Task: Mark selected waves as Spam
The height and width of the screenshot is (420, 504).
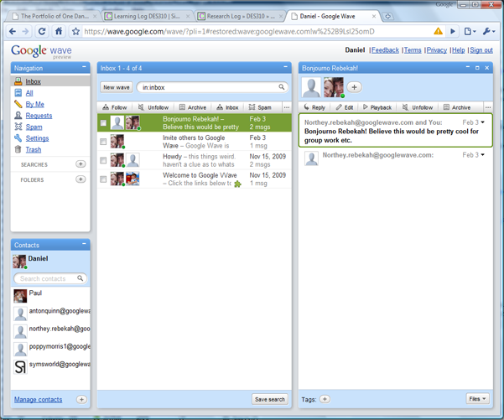Action: (260, 107)
